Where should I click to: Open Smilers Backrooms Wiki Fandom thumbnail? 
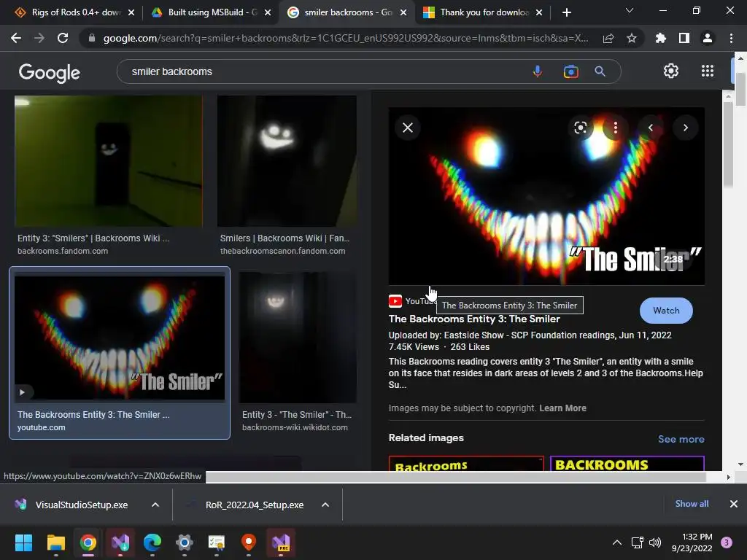(x=287, y=161)
